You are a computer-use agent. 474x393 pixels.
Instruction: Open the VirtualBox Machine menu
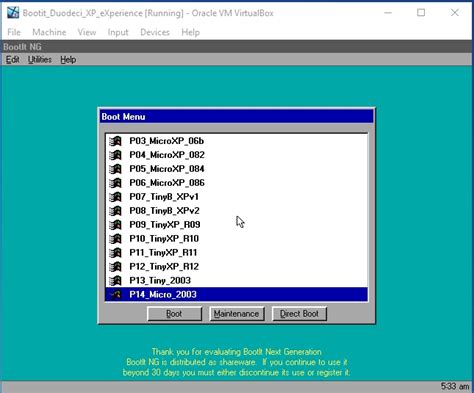point(49,32)
